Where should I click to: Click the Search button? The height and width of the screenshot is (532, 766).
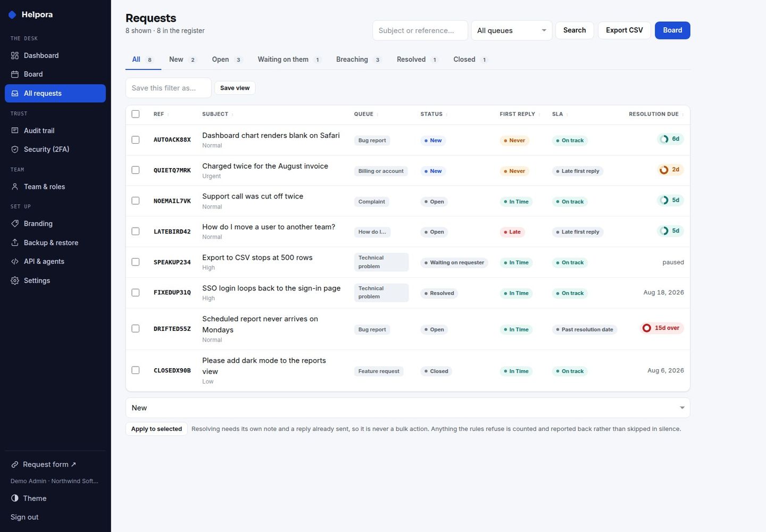[574, 30]
